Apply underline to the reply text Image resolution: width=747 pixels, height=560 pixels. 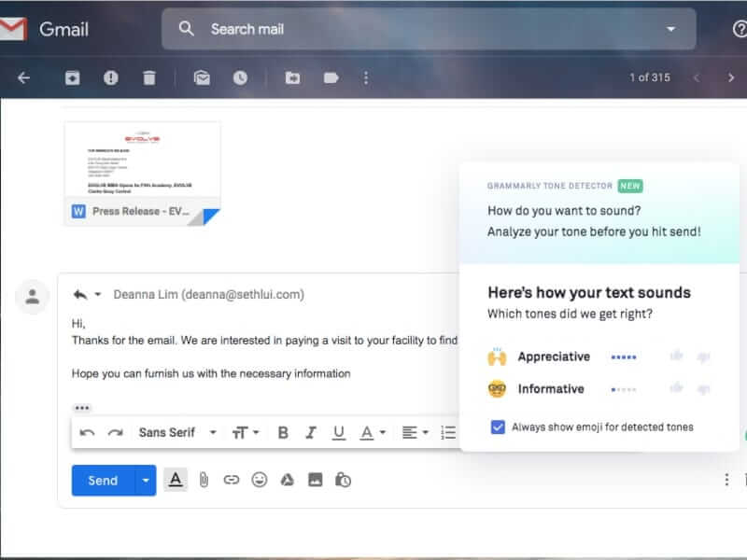coord(337,432)
